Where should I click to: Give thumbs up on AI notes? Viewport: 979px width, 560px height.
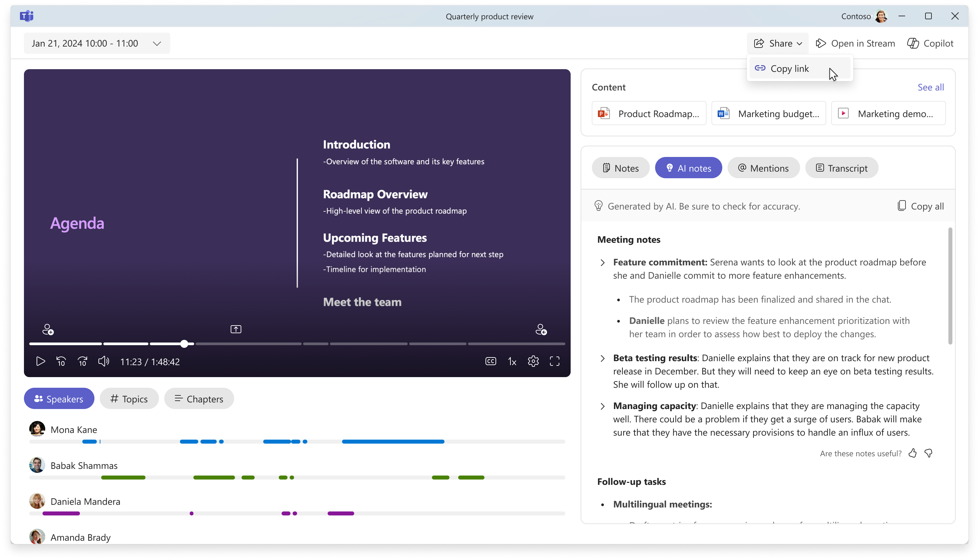912,454
